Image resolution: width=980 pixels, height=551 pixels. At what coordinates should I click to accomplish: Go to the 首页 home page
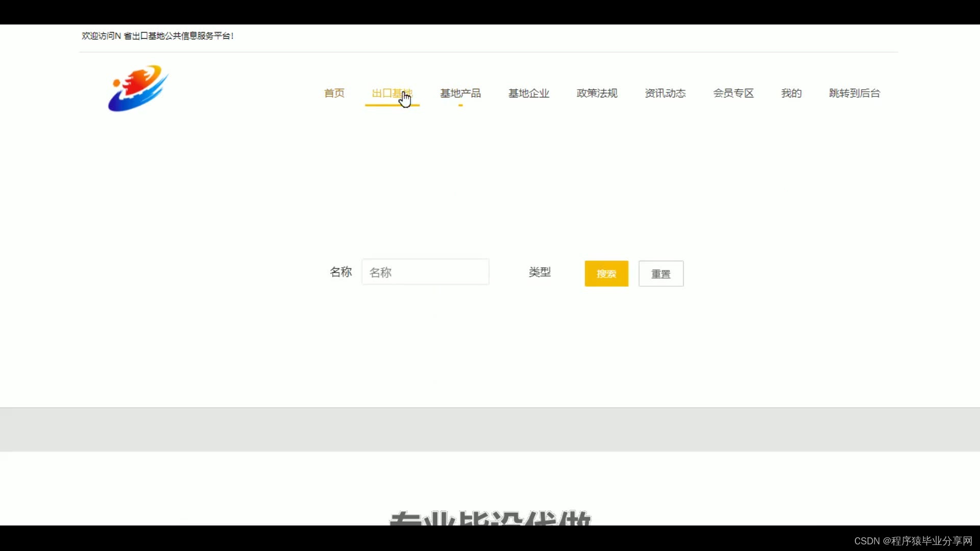pos(334,93)
